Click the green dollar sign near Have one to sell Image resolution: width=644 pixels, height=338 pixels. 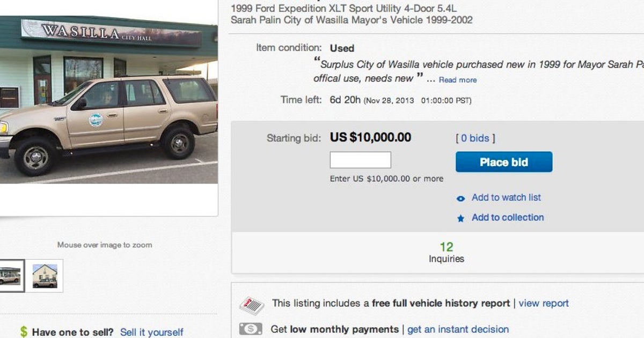coord(24,332)
